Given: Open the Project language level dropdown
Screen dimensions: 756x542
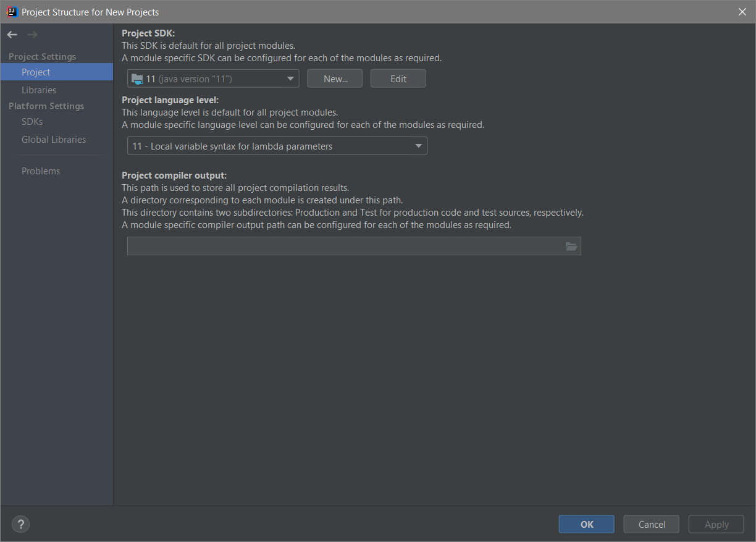Looking at the screenshot, I should (x=277, y=146).
